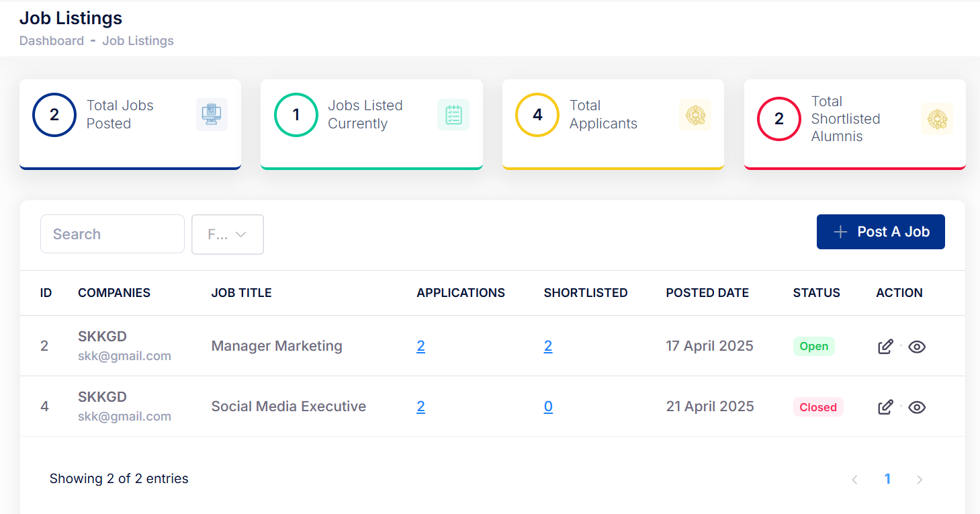Click the Total Jobs Posted computer icon
The width and height of the screenshot is (980, 514).
pos(212,114)
